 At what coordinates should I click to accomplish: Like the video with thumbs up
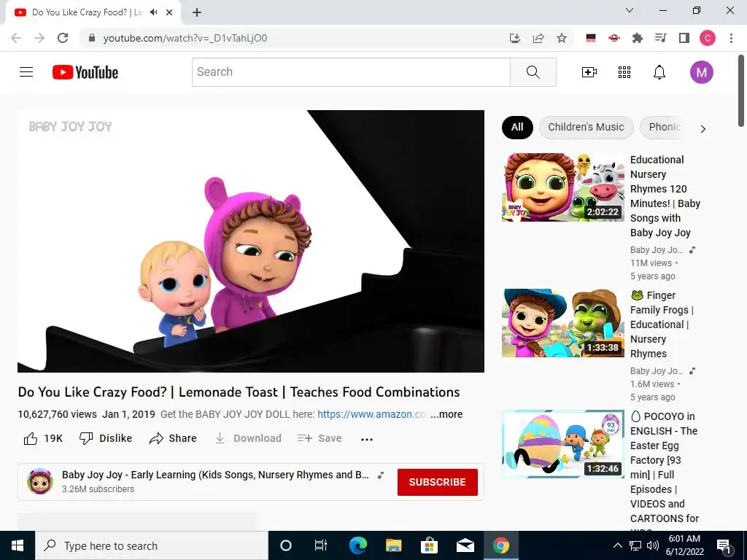coord(43,438)
